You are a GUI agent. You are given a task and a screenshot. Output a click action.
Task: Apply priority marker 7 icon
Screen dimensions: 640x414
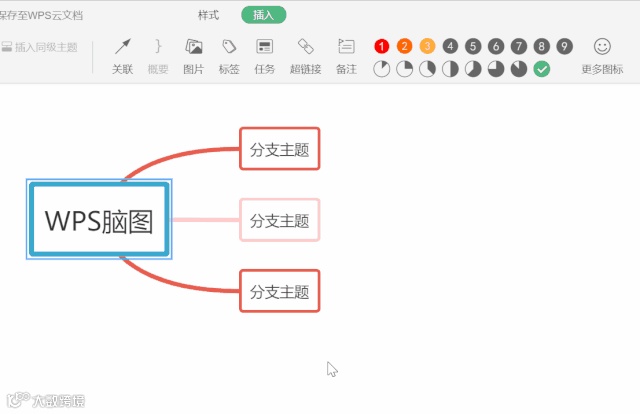click(x=519, y=46)
